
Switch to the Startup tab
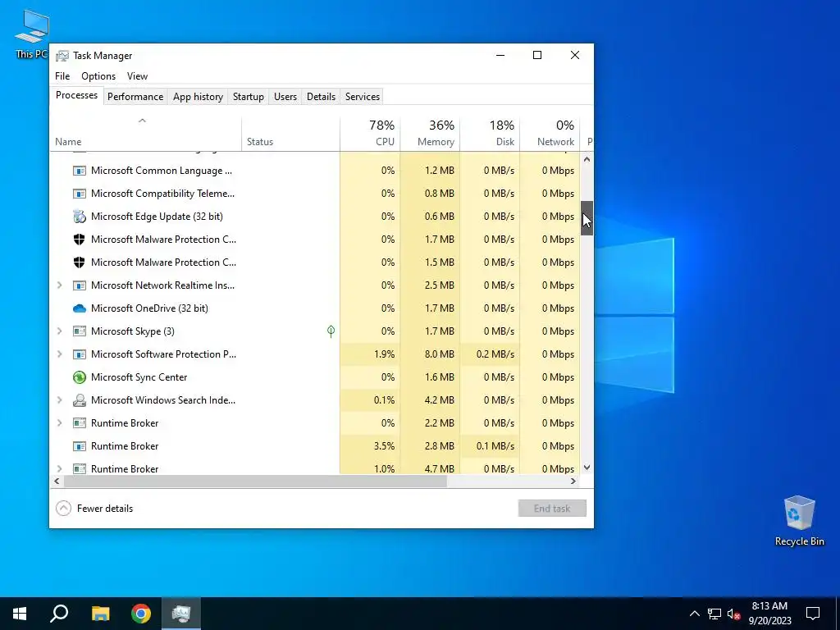coord(248,97)
